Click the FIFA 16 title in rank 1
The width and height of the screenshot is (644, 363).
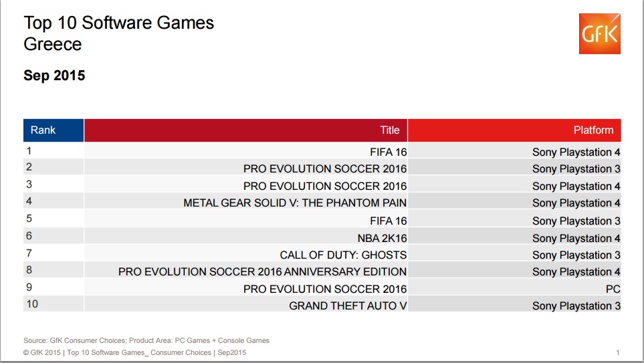point(388,152)
